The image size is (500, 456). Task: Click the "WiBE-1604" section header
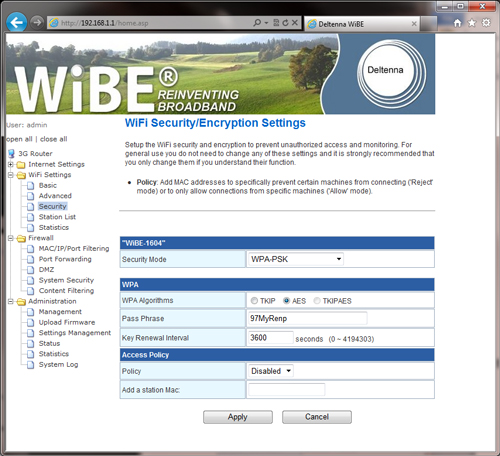pyautogui.click(x=277, y=243)
